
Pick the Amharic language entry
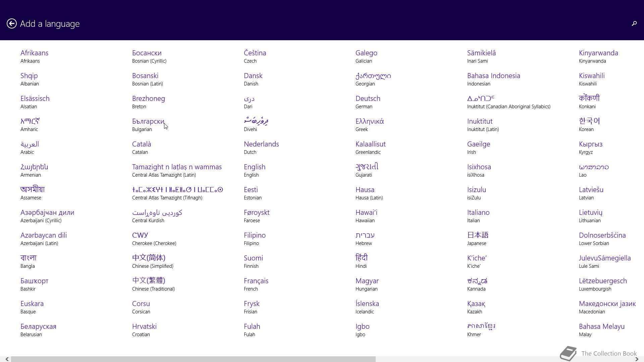[30, 125]
